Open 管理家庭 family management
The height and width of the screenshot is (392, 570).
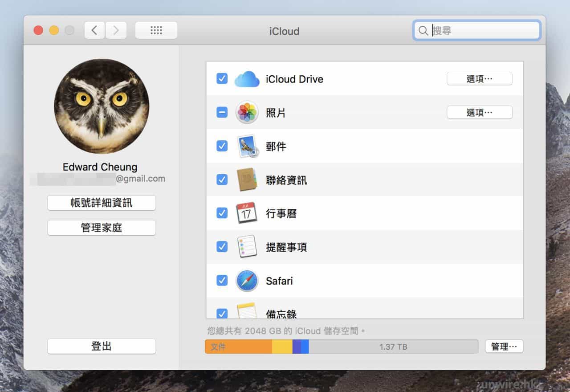click(x=102, y=228)
